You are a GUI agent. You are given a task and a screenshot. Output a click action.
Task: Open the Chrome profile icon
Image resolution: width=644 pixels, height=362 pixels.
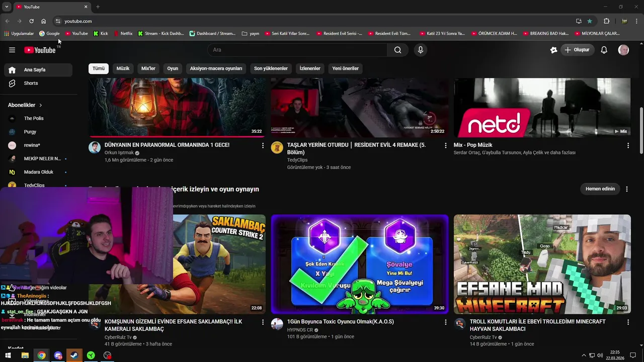[x=624, y=21]
